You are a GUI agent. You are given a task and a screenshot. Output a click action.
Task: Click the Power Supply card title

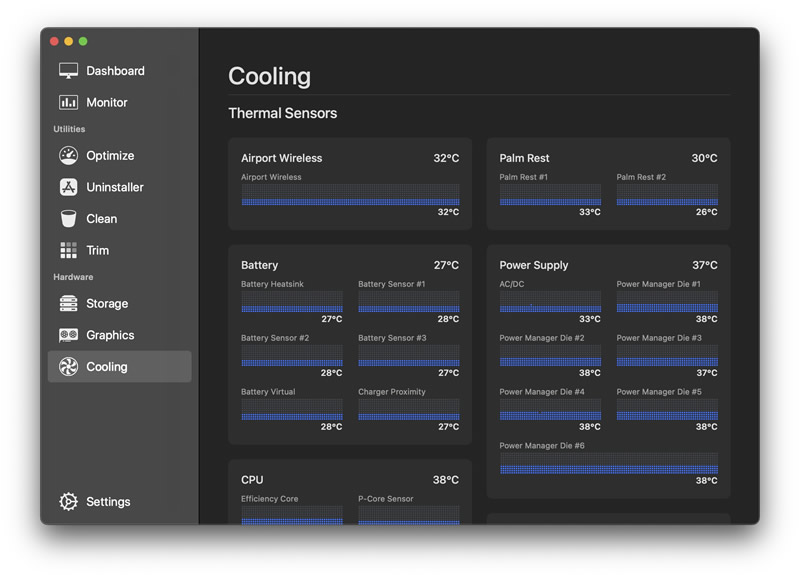click(x=534, y=265)
